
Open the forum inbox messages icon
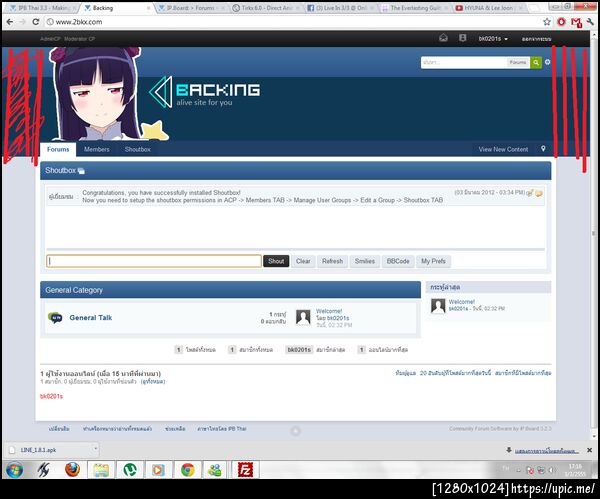[x=443, y=38]
